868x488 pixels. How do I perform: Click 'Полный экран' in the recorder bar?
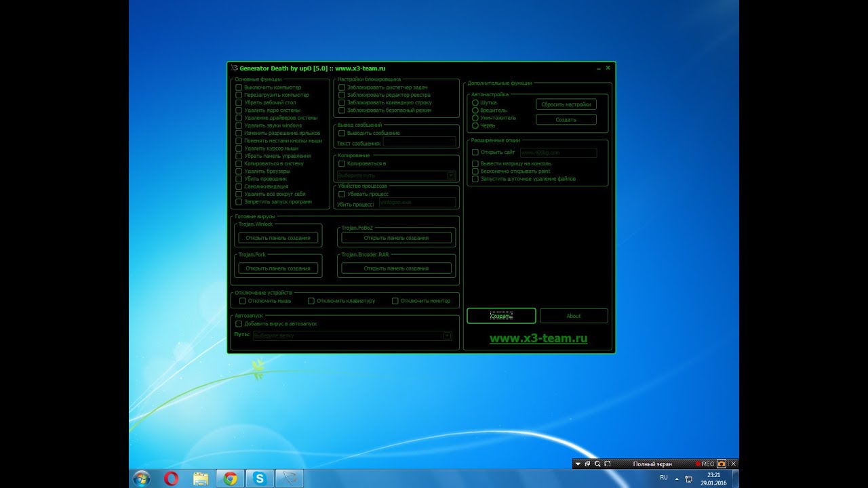coord(652,464)
